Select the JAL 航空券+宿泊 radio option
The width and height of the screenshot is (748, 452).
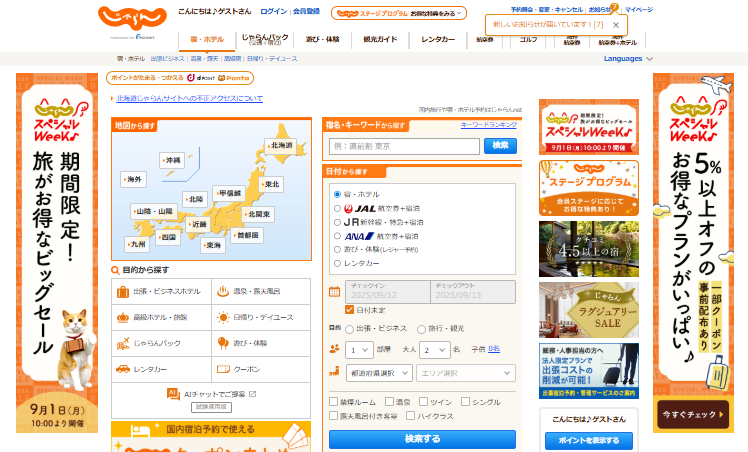click(x=337, y=208)
